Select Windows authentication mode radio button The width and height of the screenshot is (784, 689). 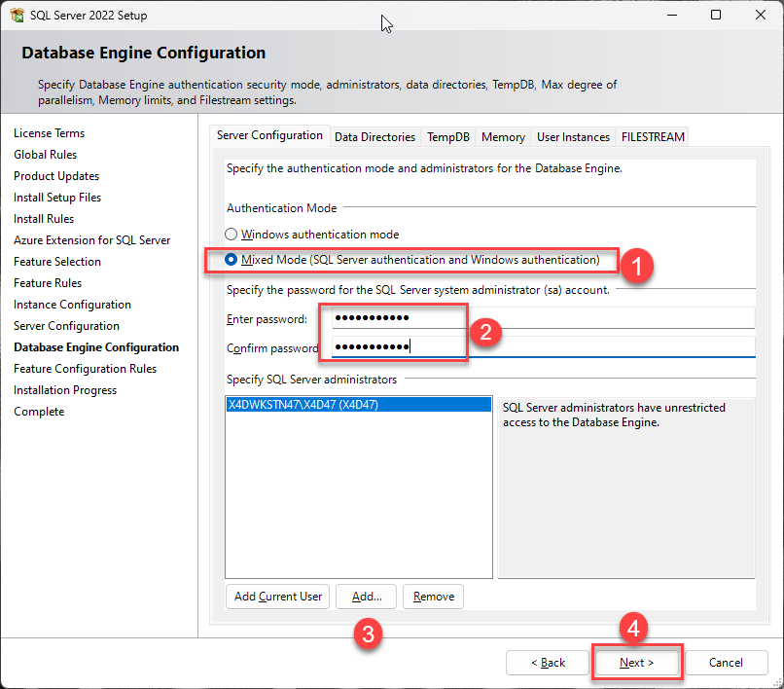pos(231,235)
